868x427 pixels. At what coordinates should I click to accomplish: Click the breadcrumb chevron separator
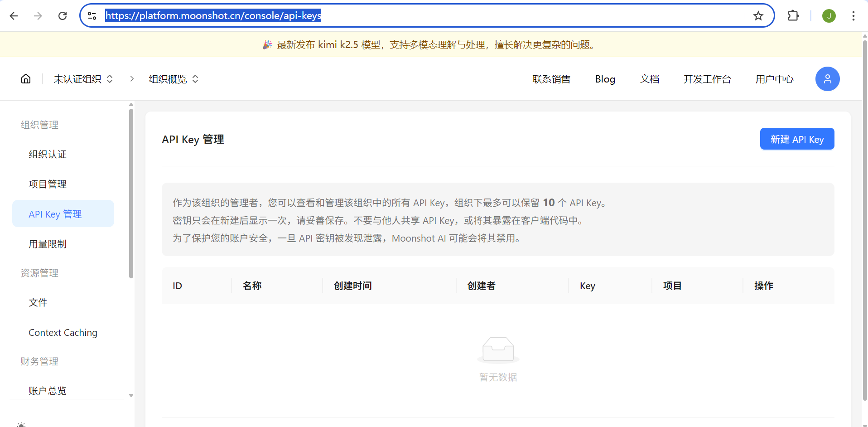(132, 79)
